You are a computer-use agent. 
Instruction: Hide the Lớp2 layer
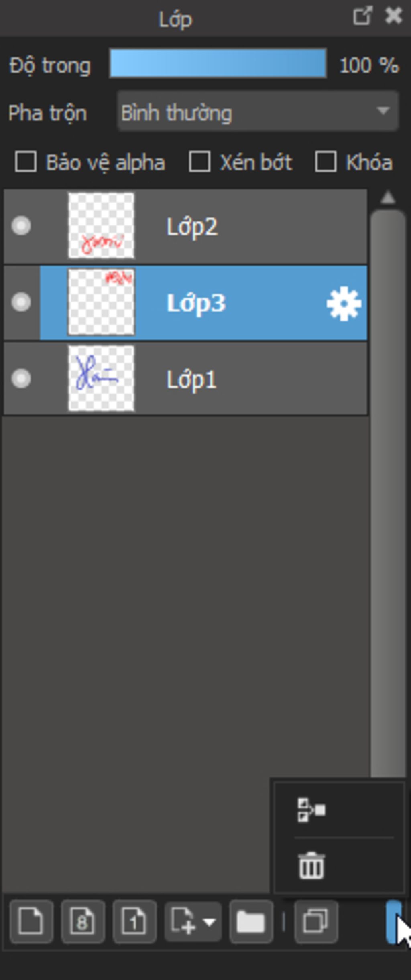(21, 225)
